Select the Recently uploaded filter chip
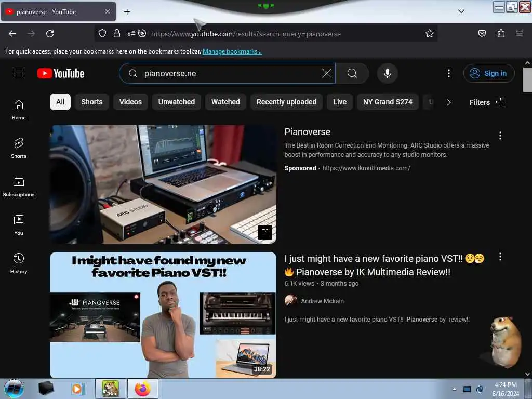 tap(286, 102)
